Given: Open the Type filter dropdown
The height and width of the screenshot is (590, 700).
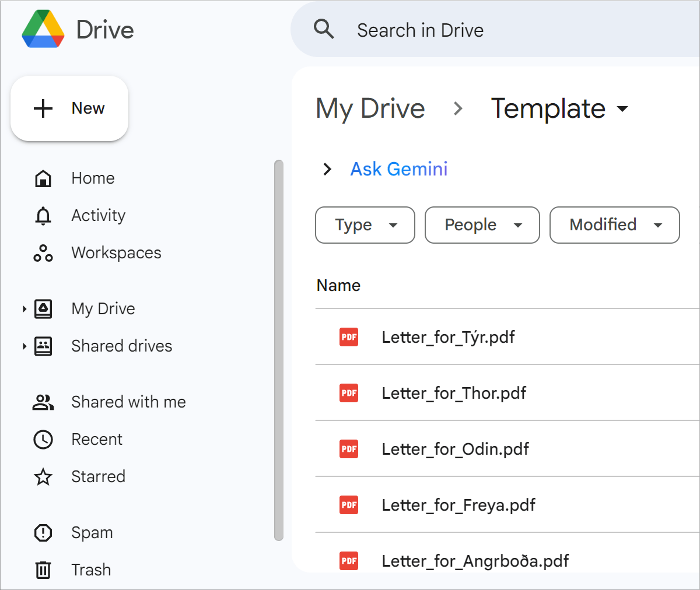Looking at the screenshot, I should (365, 225).
